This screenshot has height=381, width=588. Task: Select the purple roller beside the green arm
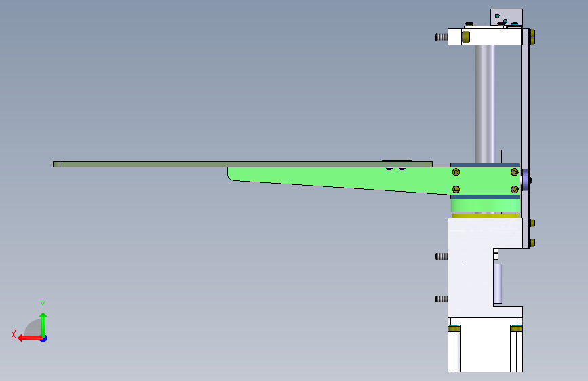[x=525, y=180]
